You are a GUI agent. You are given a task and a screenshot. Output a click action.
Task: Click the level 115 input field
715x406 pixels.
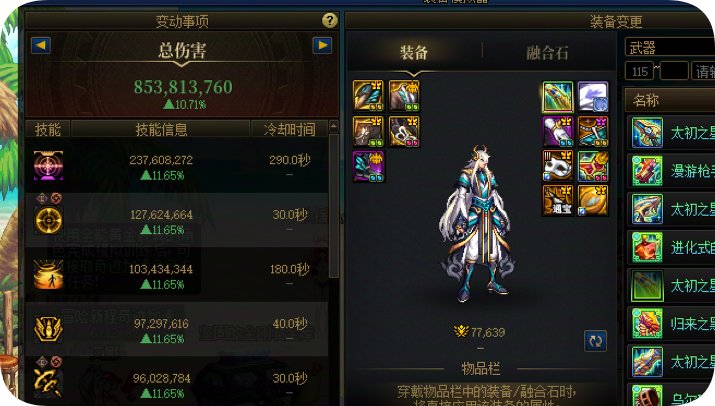[639, 71]
